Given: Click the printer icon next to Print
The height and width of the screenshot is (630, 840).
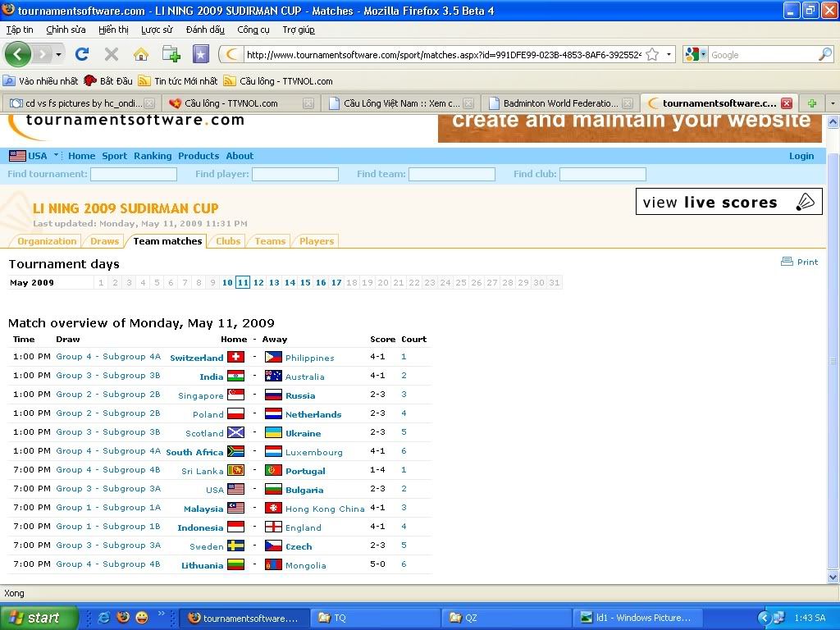Looking at the screenshot, I should point(787,262).
